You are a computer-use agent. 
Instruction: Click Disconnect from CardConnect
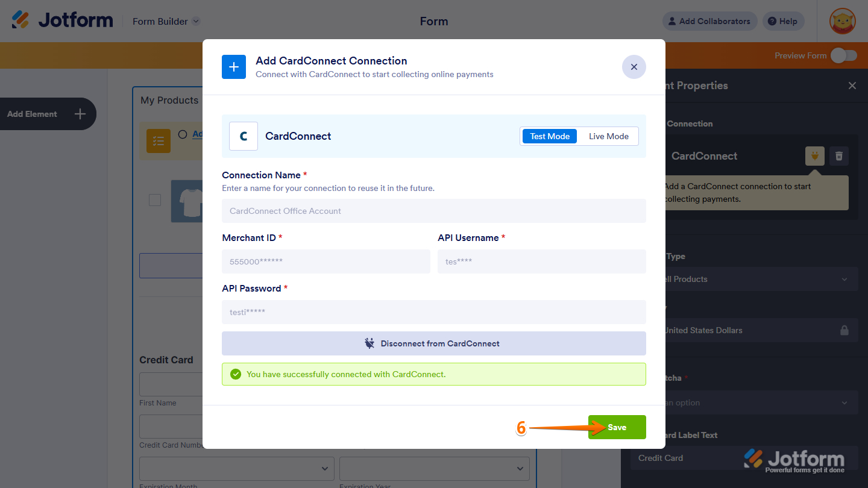pyautogui.click(x=433, y=343)
